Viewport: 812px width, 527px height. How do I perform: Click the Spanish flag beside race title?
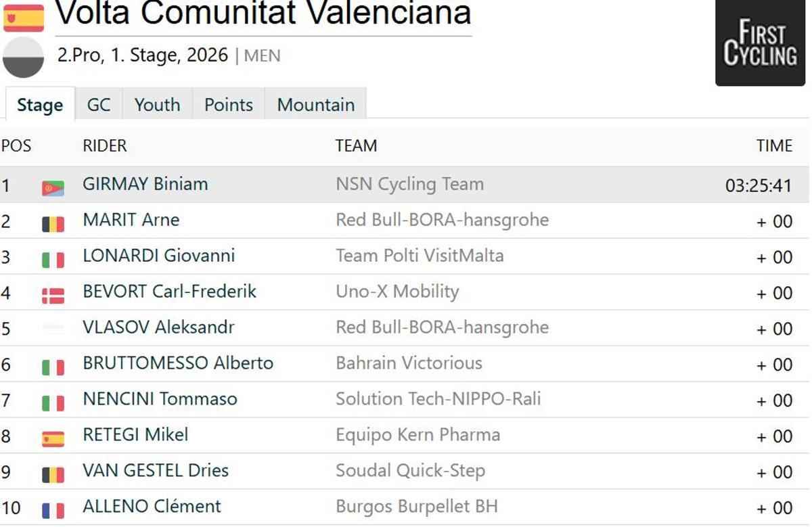click(24, 18)
